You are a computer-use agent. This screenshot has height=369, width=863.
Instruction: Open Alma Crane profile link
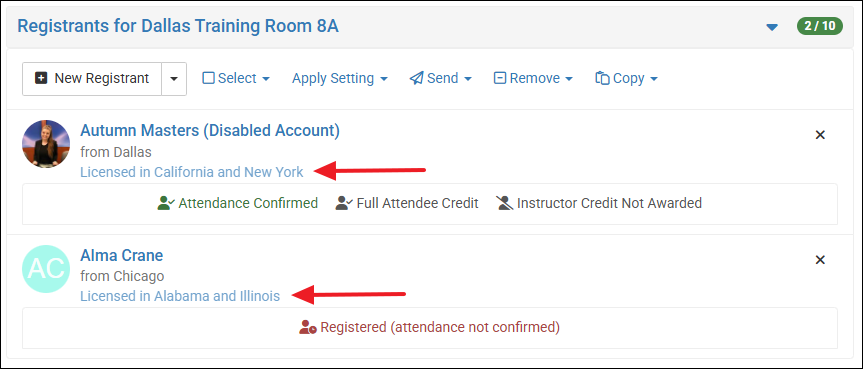[122, 256]
